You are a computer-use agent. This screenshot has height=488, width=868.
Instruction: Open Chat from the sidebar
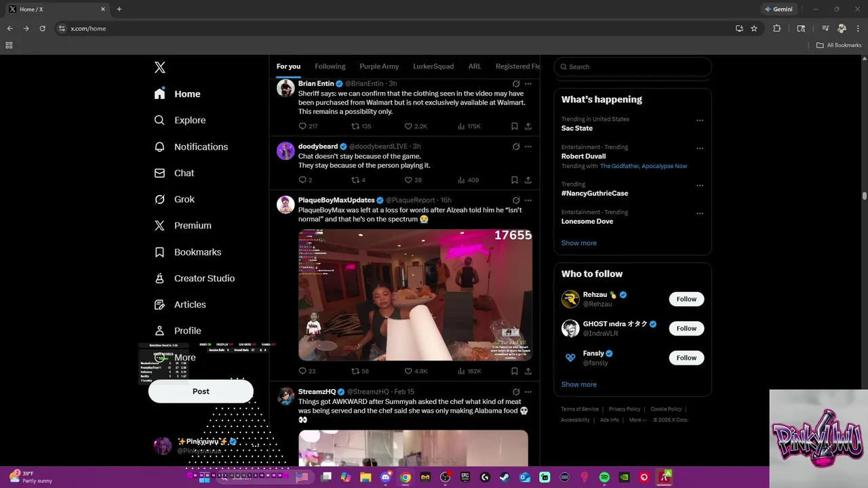(x=174, y=173)
